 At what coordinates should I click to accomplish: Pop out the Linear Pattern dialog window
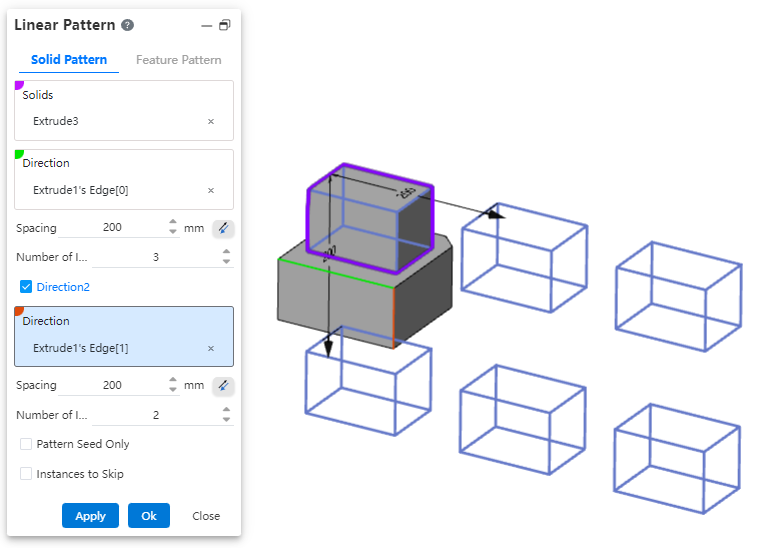coord(224,25)
